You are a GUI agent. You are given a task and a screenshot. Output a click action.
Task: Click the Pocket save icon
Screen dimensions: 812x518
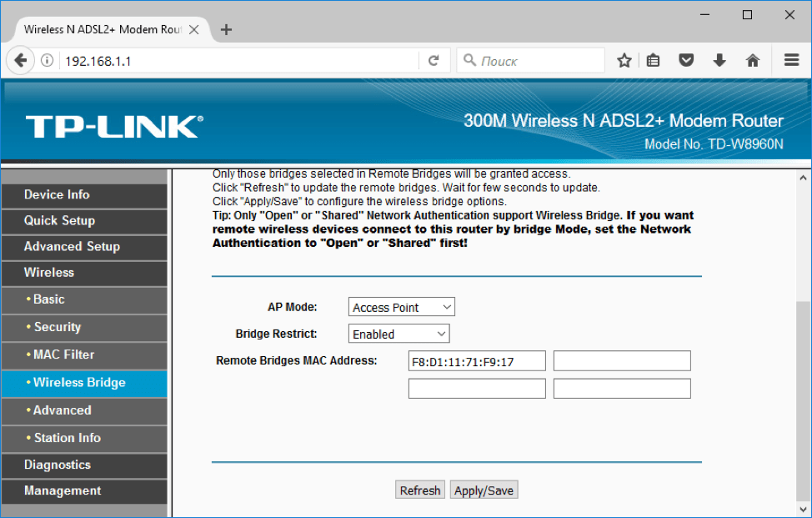tap(686, 60)
